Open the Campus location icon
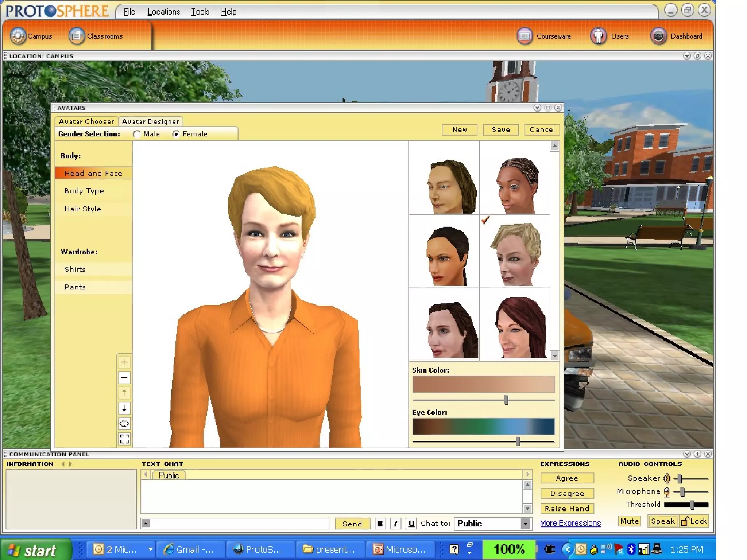This screenshot has width=747, height=560. point(18,36)
